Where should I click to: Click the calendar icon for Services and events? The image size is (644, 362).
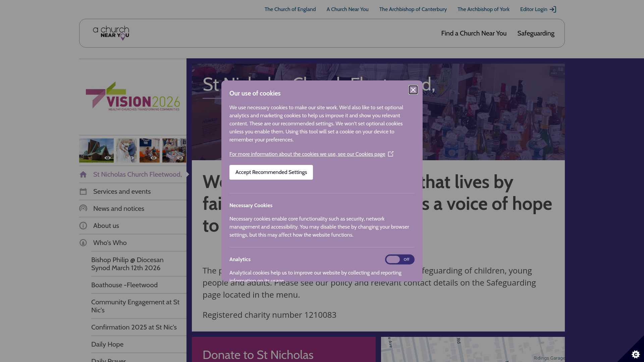pos(83,191)
